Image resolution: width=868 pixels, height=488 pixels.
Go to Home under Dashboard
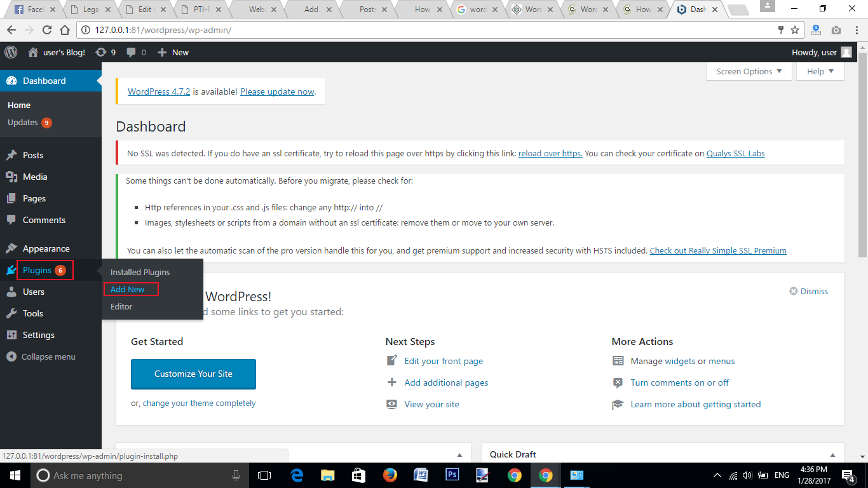pyautogui.click(x=19, y=105)
